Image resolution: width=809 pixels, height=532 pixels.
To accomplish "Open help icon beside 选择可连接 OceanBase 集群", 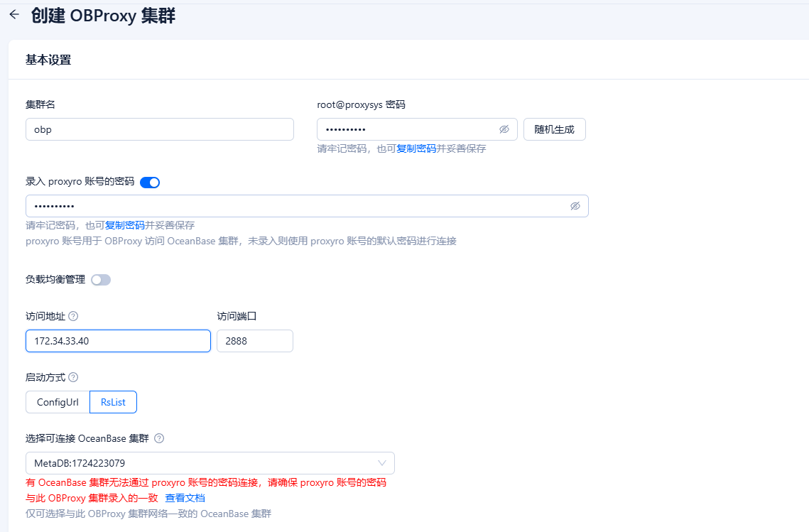I will 159,438.
